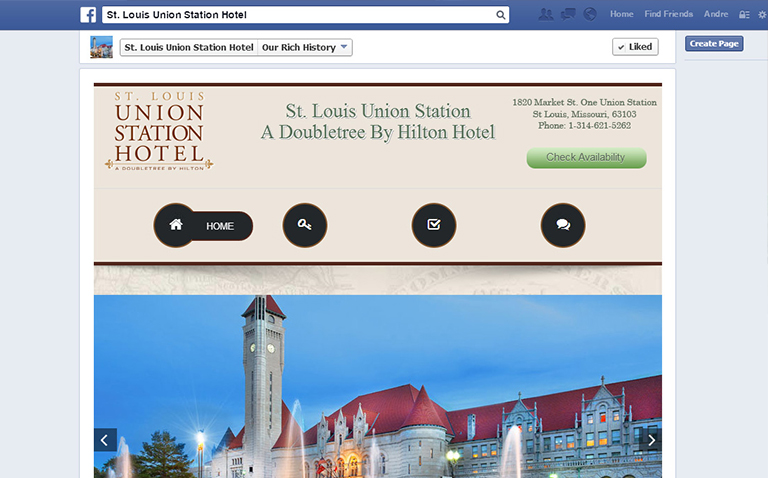
Task: Show previous slideshow photo arrow
Action: 105,440
